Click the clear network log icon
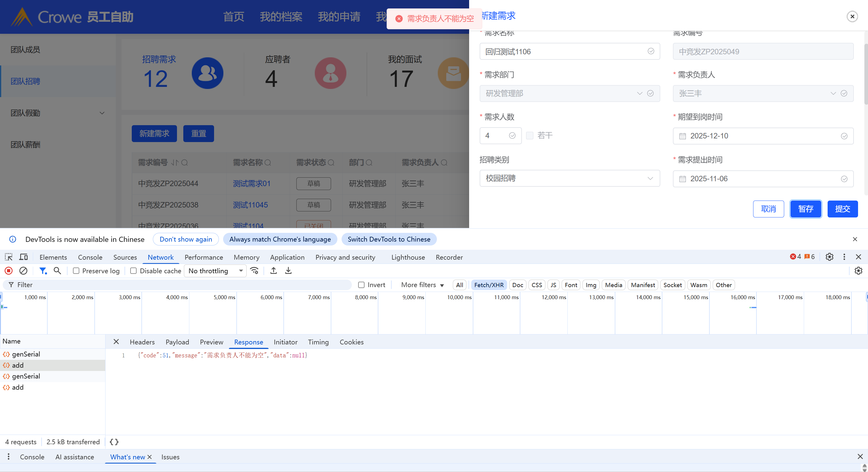This screenshot has height=472, width=868. 23,271
